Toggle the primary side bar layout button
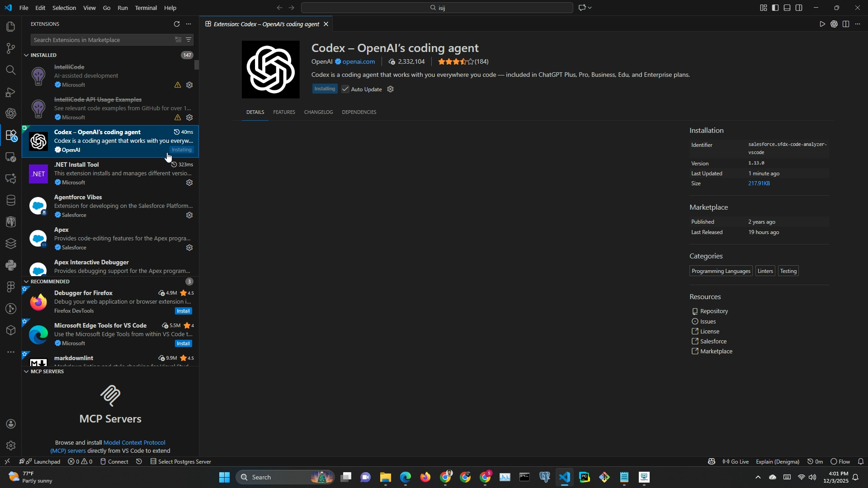This screenshot has width=868, height=488. (x=776, y=8)
